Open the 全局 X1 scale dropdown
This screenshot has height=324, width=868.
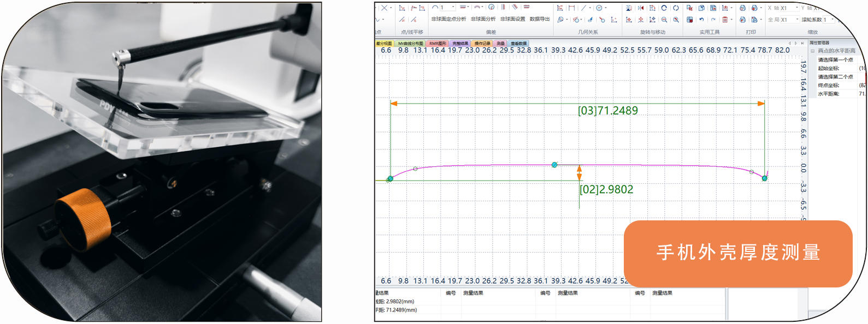tap(797, 20)
